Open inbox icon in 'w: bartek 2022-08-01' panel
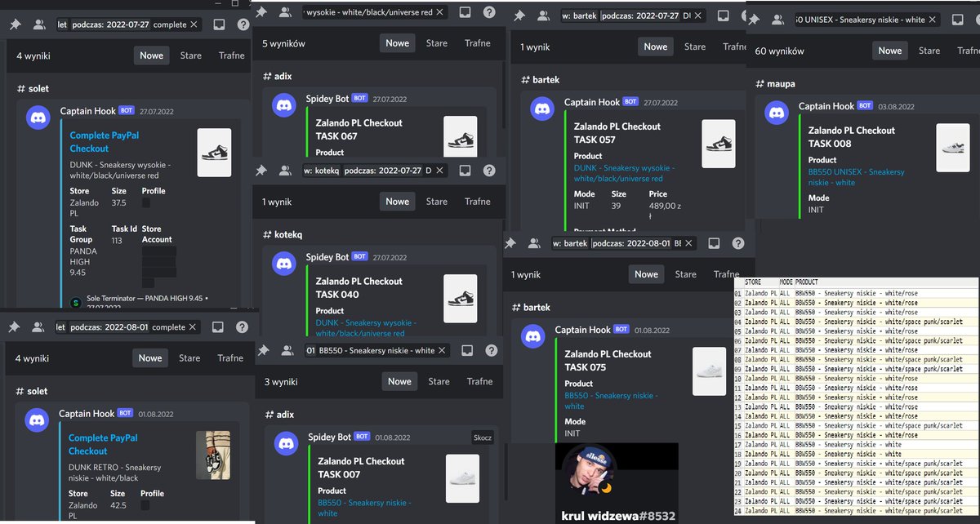 click(x=714, y=243)
